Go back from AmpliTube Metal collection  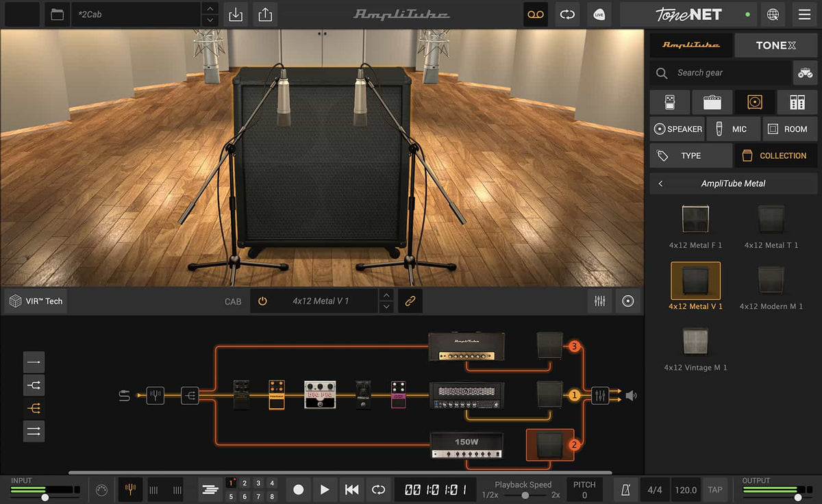660,184
